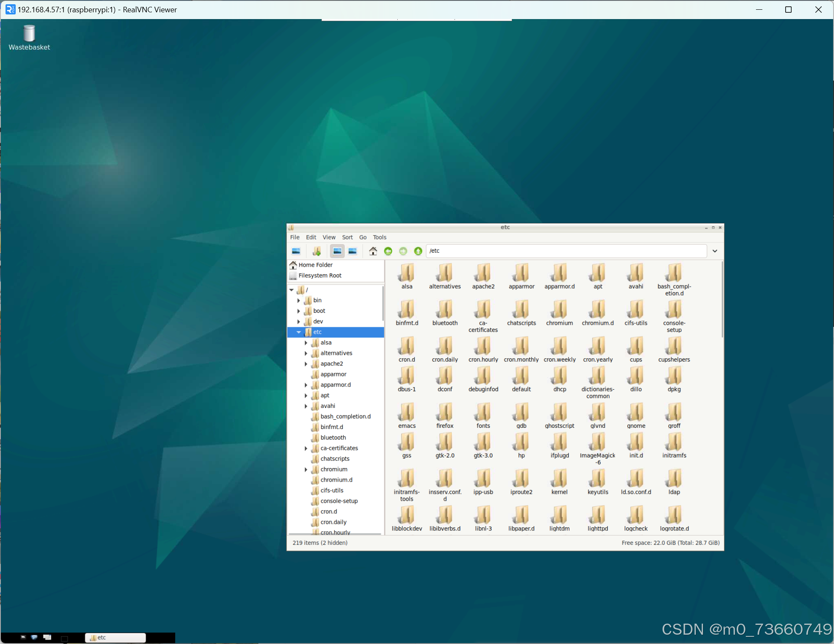Image resolution: width=834 pixels, height=644 pixels.
Task: Go up to parent folder arrow
Action: (418, 251)
